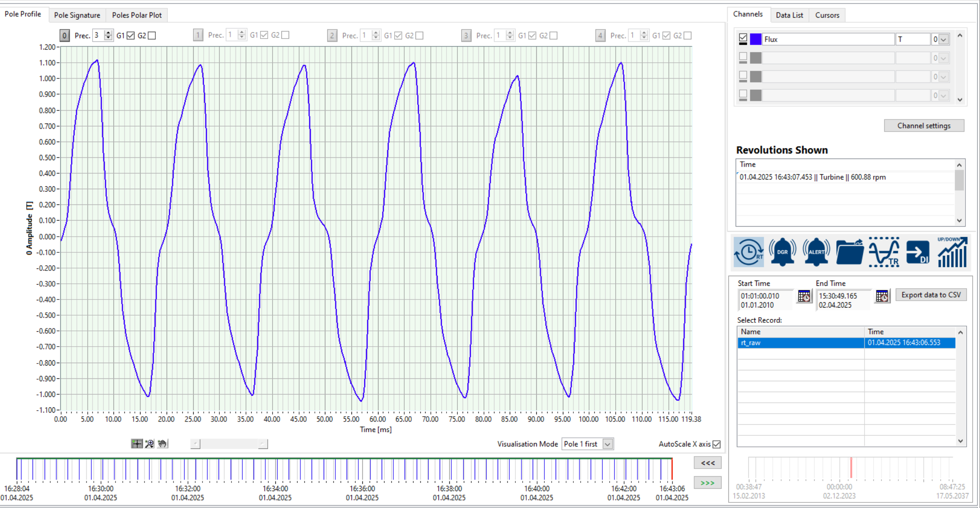This screenshot has height=508, width=980.
Task: Click the <<< previous timeline button
Action: click(x=707, y=463)
